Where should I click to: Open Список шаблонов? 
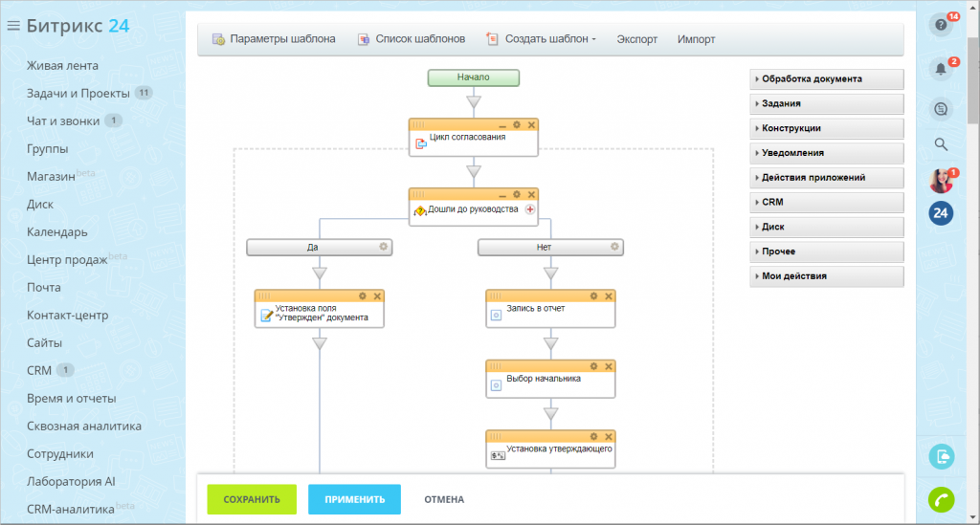point(412,39)
